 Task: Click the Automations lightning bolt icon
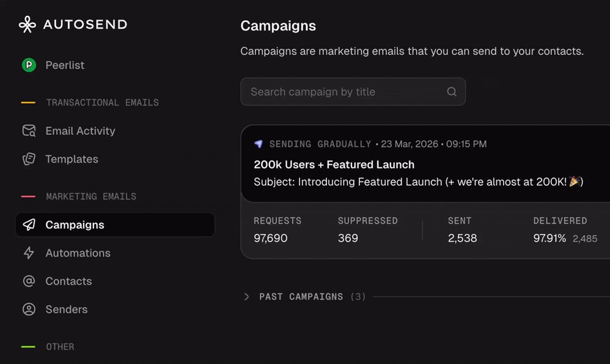[x=29, y=253]
